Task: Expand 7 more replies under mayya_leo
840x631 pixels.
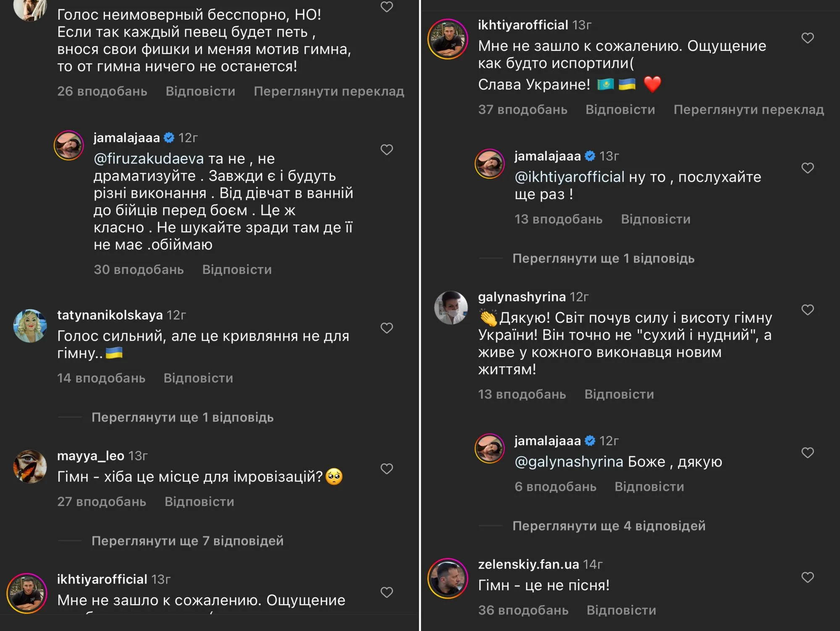Action: (187, 541)
